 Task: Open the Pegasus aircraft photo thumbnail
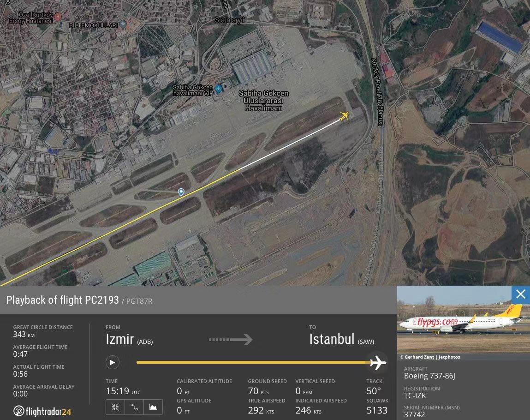point(464,319)
